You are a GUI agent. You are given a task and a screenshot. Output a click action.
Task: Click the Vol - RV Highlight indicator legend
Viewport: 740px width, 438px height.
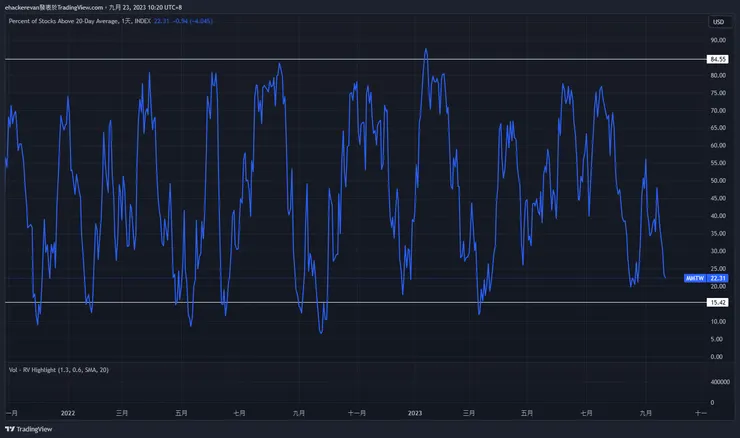pos(59,370)
